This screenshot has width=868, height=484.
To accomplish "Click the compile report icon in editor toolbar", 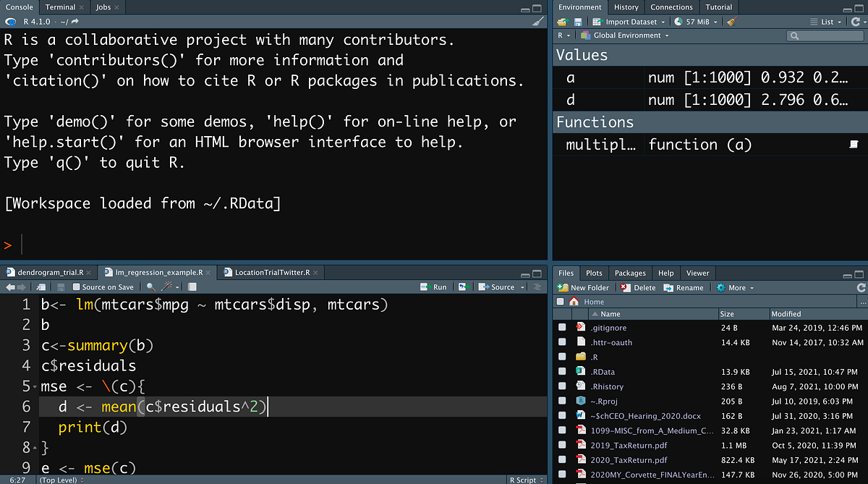I will coord(191,287).
